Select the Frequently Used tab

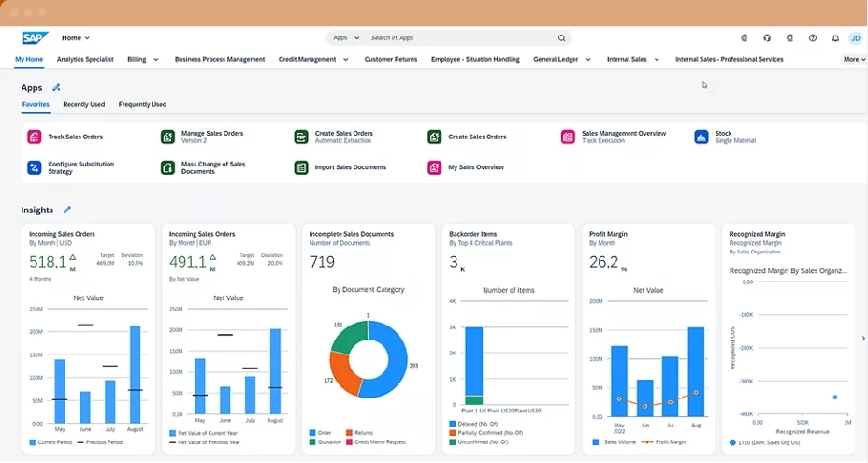pos(142,105)
